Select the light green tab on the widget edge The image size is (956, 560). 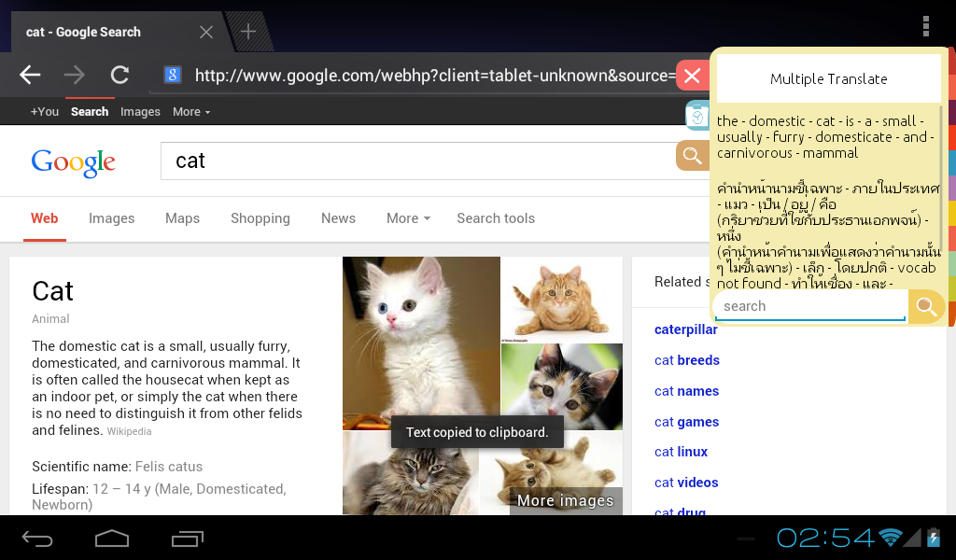951,265
